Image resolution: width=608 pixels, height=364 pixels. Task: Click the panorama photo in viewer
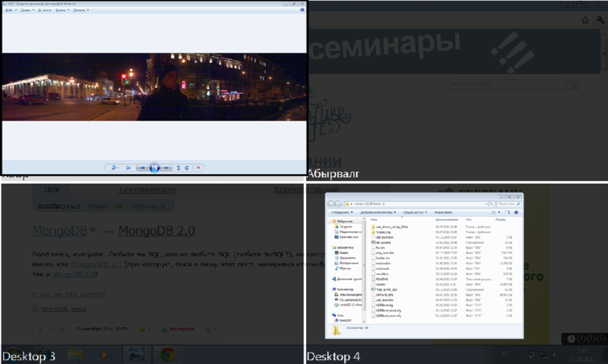(x=152, y=87)
